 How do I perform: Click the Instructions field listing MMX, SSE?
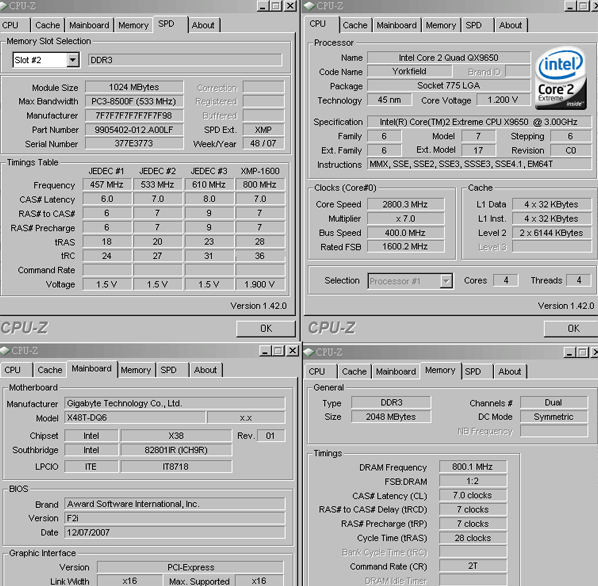pos(479,164)
